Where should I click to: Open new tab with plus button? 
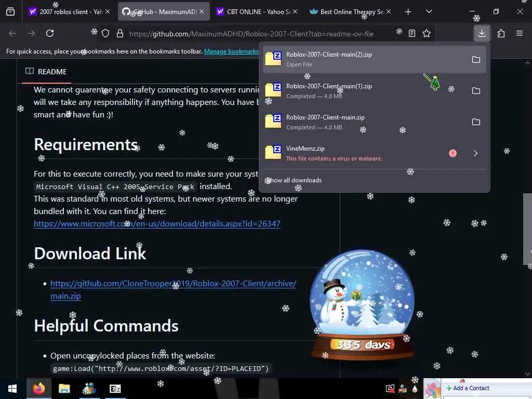pyautogui.click(x=408, y=12)
